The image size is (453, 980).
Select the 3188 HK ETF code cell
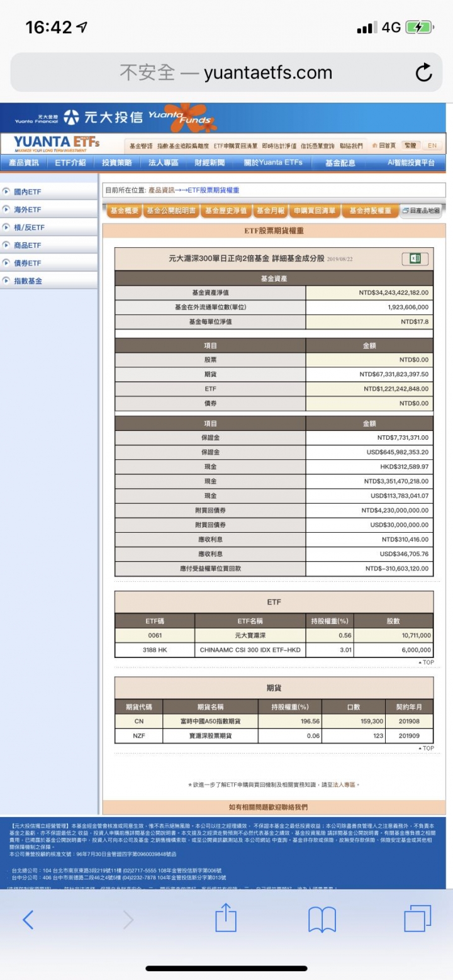tap(155, 650)
